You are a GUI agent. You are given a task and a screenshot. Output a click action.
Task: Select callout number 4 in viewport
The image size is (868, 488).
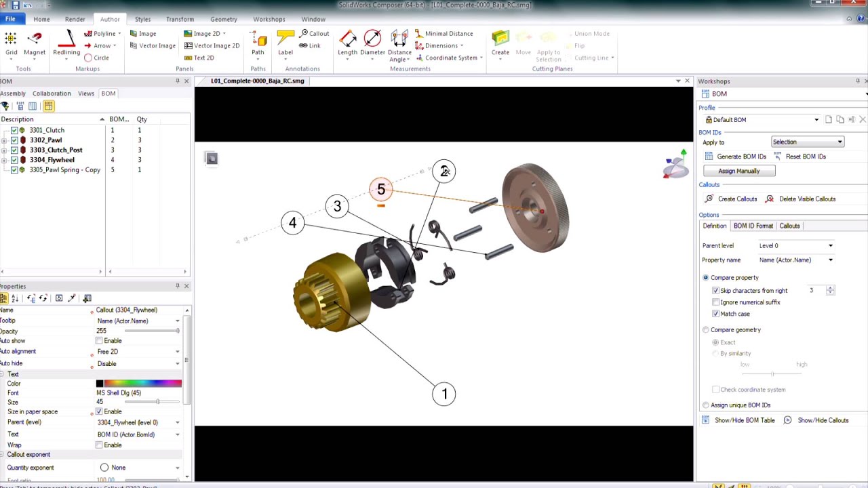point(292,222)
